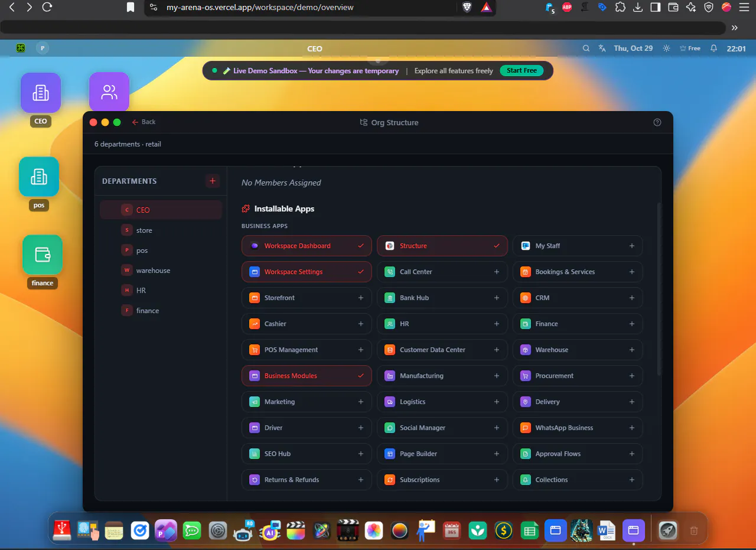756x550 pixels.
Task: Install the My Staff app
Action: 578,246
